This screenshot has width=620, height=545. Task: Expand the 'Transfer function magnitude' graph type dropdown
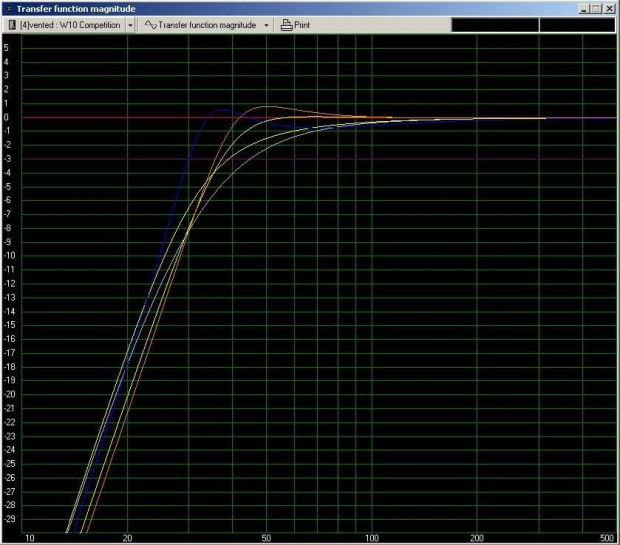click(266, 25)
